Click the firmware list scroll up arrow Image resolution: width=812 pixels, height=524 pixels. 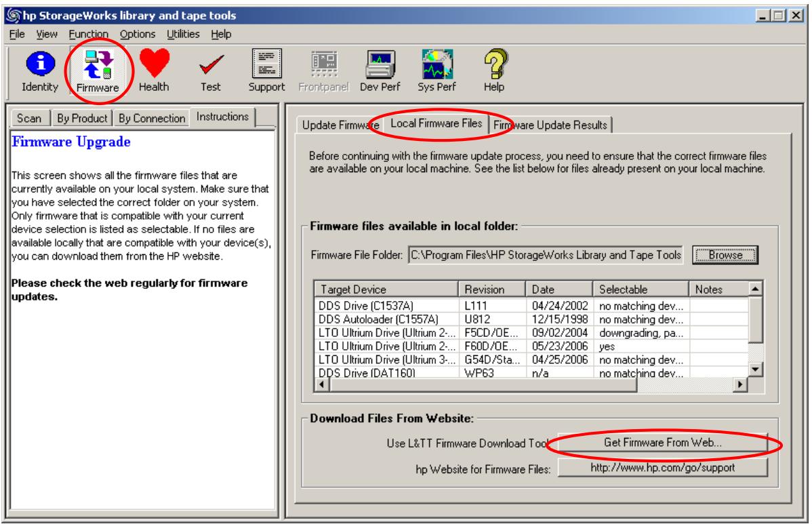click(x=756, y=288)
